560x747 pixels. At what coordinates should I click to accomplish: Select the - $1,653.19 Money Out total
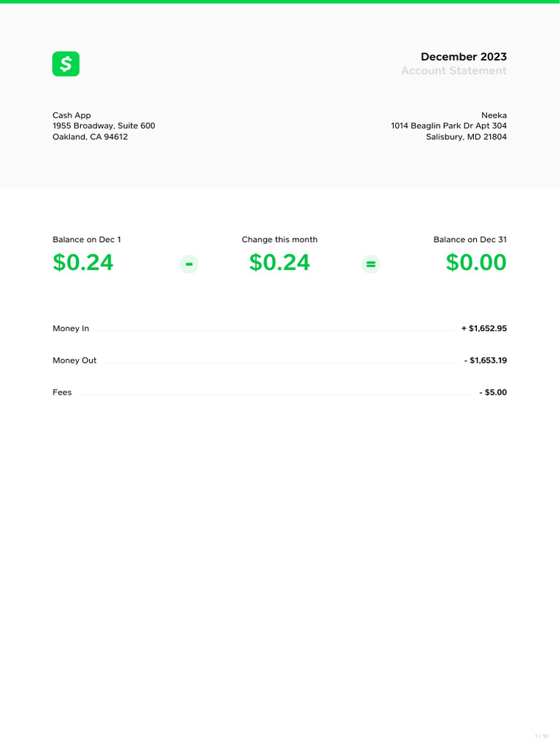pyautogui.click(x=485, y=361)
